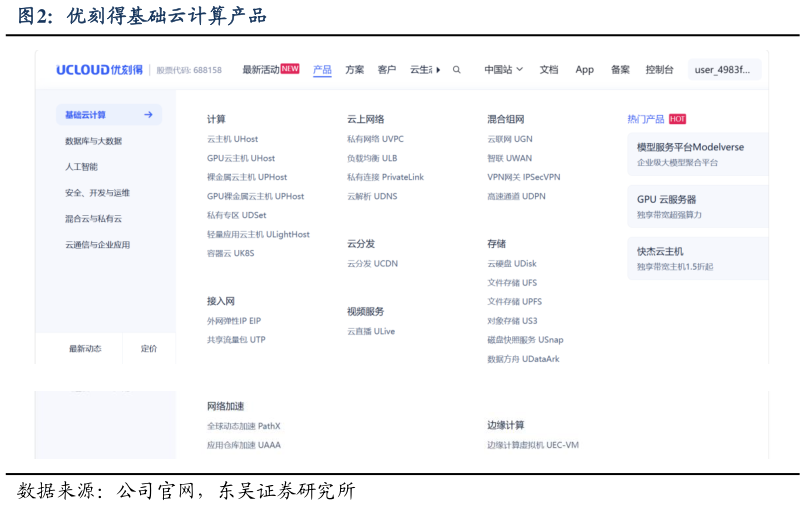Click 最新动态 at sidebar bottom
Screen dimensions: 805x506
(85, 348)
